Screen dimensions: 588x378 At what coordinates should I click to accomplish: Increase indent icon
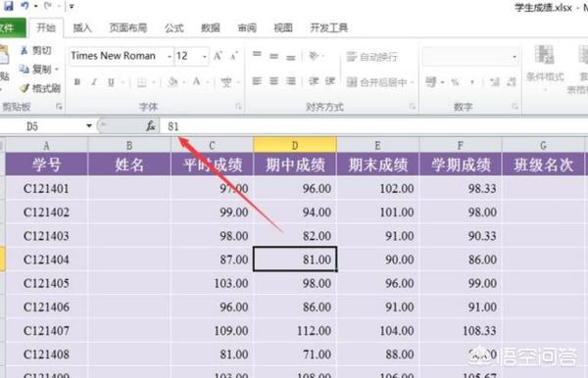pyautogui.click(x=330, y=81)
